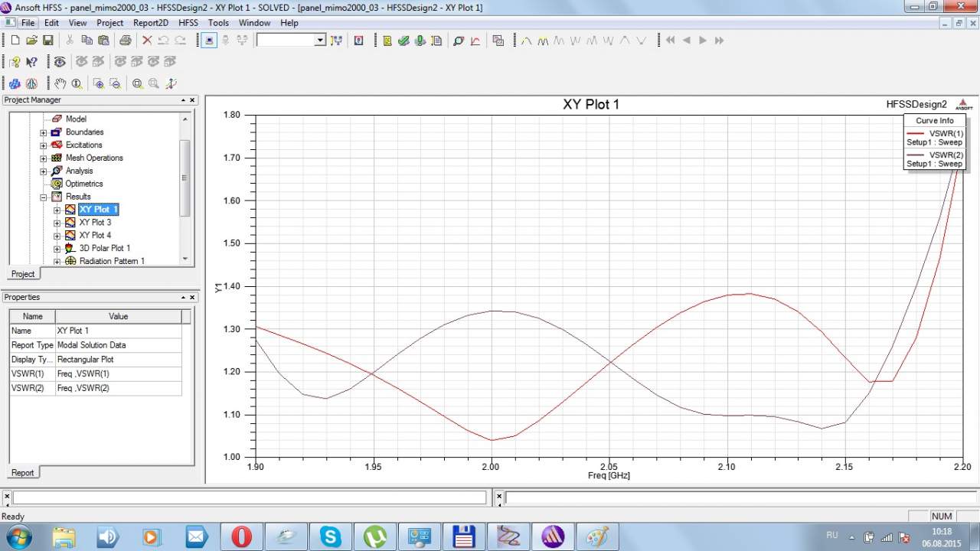The height and width of the screenshot is (551, 980).
Task: Open the empty toolbar combo box dropdown
Action: pyautogui.click(x=320, y=41)
